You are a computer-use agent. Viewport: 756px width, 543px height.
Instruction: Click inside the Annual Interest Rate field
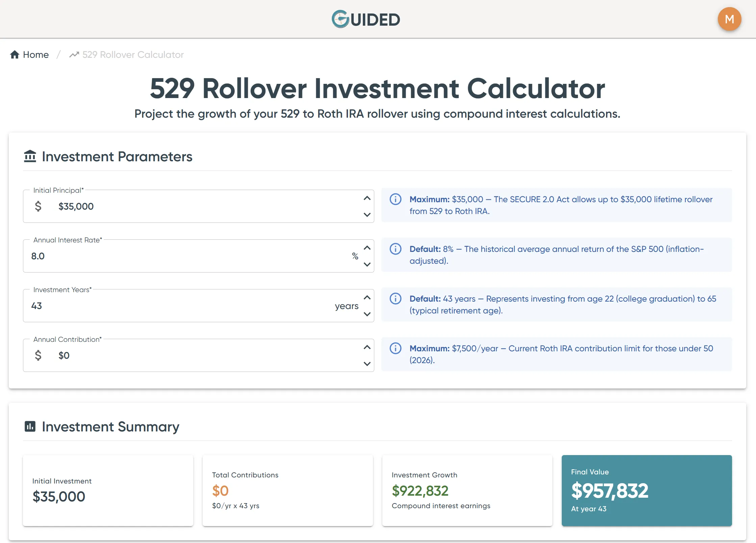169,256
